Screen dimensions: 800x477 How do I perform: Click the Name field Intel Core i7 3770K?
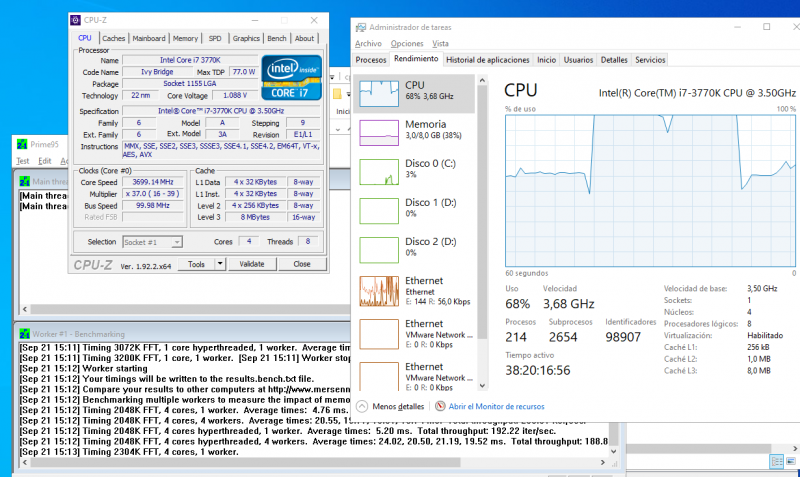[190, 60]
